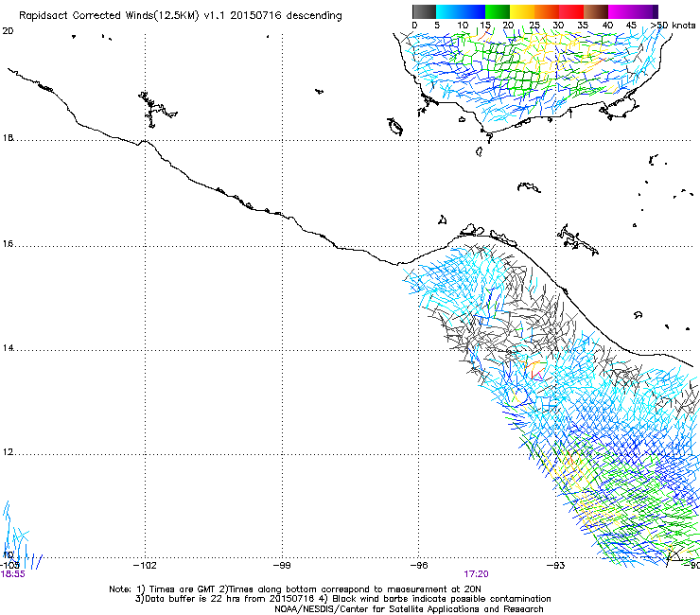The height and width of the screenshot is (615, 700).
Task: Click the latitude label '18'
Action: 8,137
